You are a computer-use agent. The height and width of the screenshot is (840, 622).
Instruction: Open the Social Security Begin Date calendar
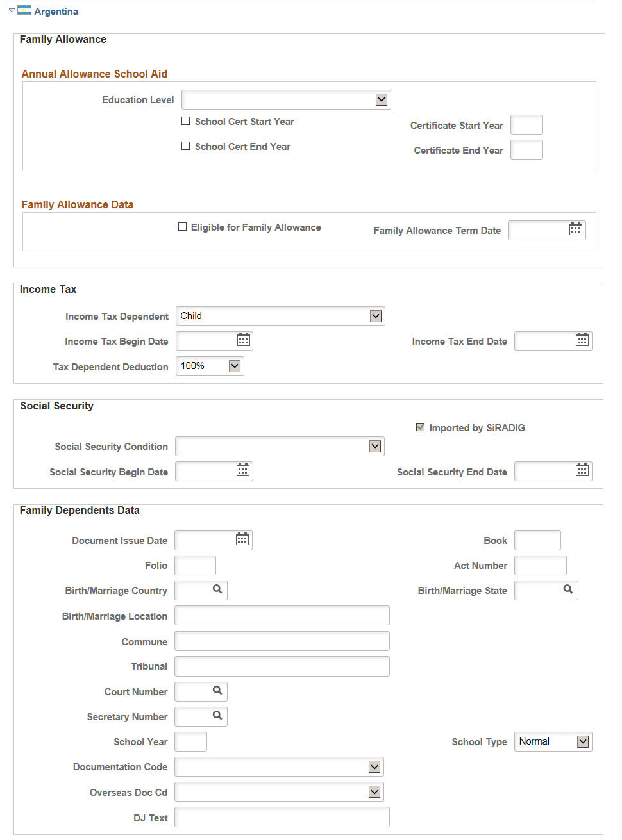[x=242, y=470]
